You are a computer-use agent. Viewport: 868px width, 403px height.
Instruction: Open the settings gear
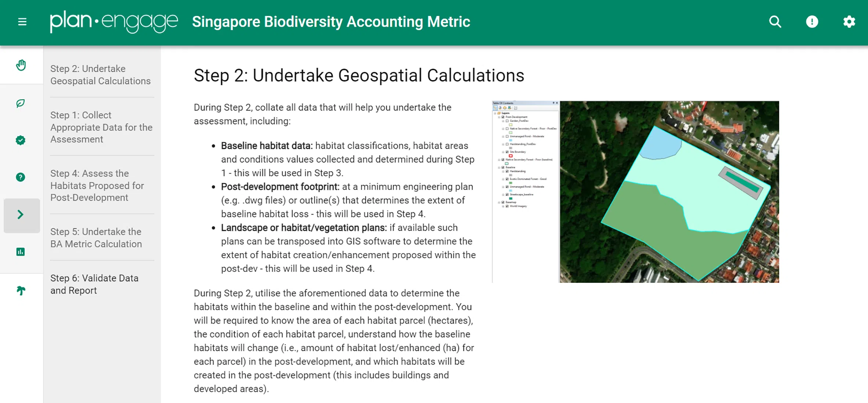[x=849, y=22]
